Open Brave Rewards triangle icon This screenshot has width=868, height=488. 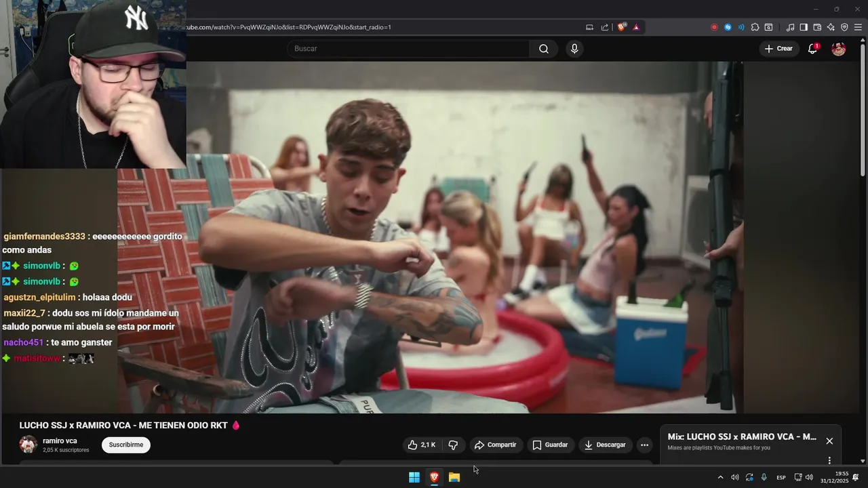click(636, 27)
